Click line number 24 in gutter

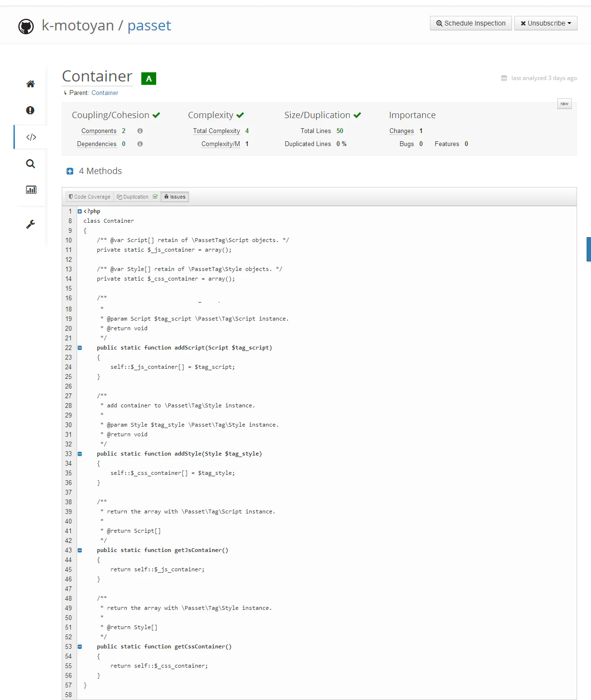coord(68,367)
